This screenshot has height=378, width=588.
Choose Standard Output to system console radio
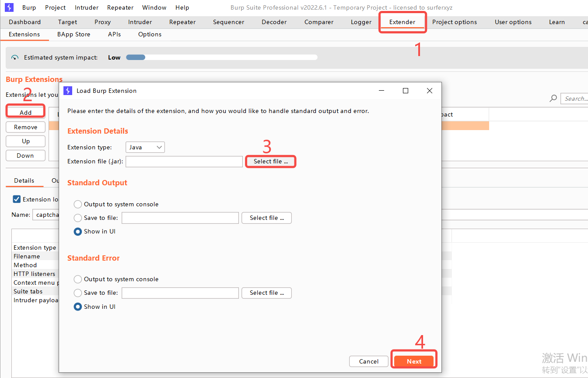click(78, 204)
